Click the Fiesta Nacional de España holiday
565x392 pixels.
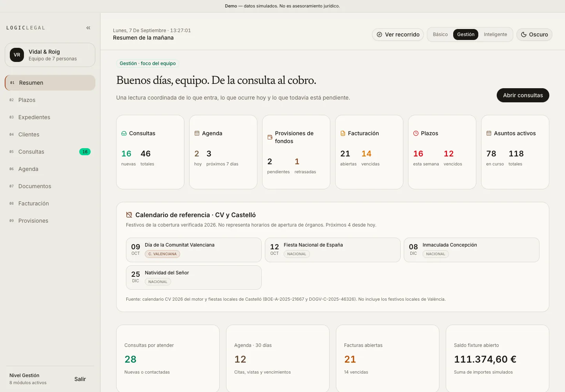[x=333, y=250]
